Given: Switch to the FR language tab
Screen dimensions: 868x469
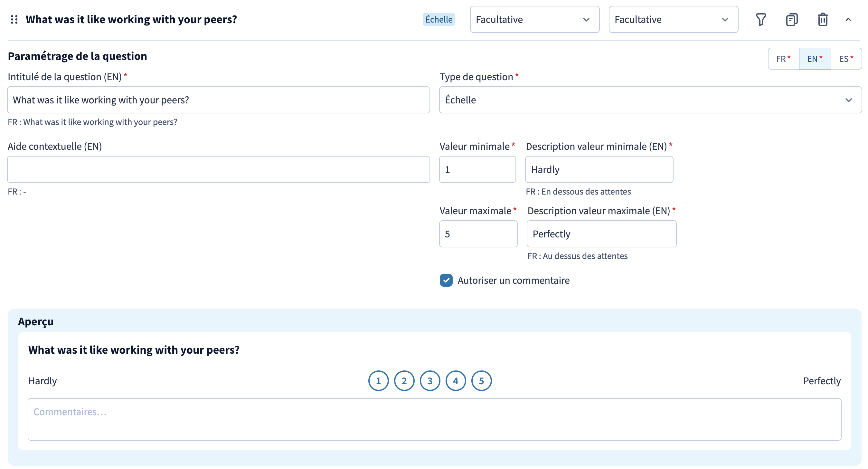Looking at the screenshot, I should point(783,59).
